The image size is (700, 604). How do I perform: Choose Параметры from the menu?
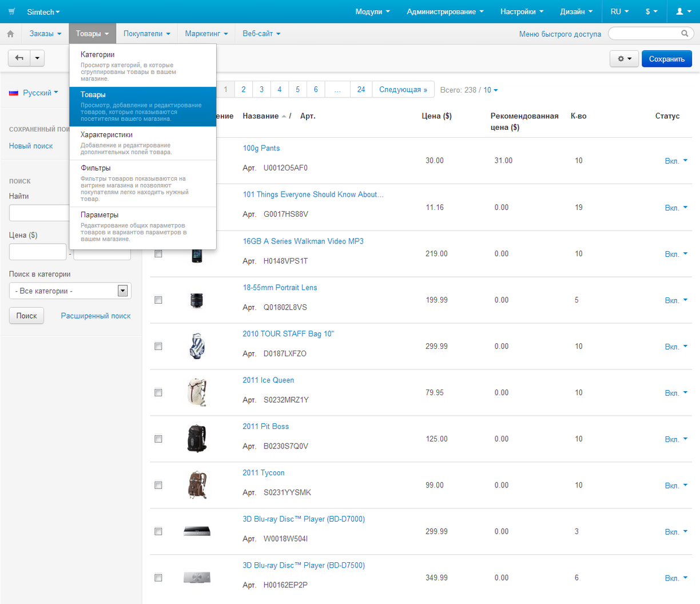[143, 227]
